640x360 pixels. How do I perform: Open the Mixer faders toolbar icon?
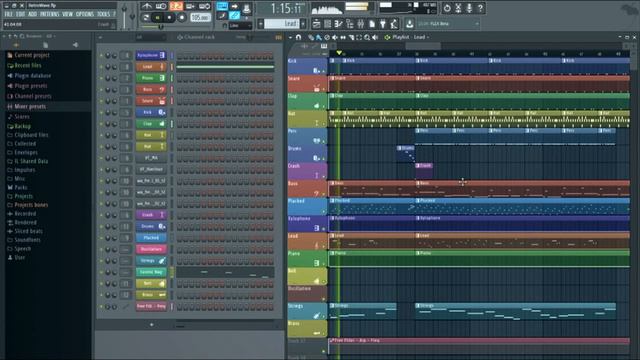tap(360, 24)
